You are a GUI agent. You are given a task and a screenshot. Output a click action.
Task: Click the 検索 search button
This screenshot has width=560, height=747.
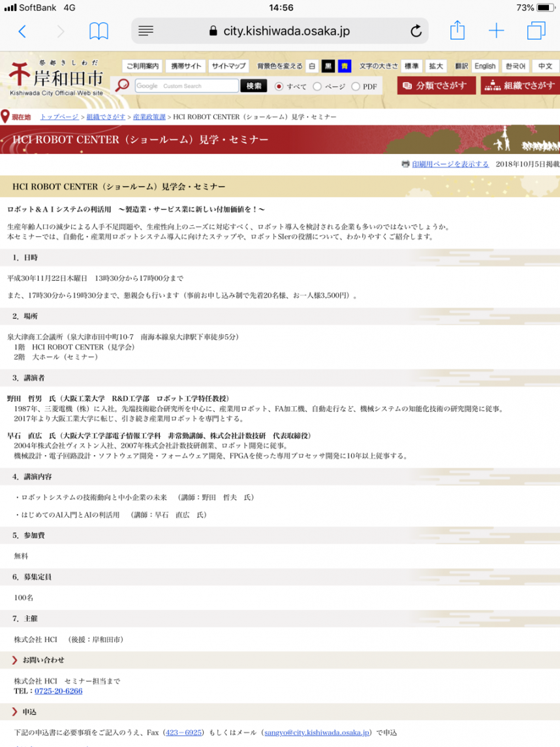pos(254,86)
